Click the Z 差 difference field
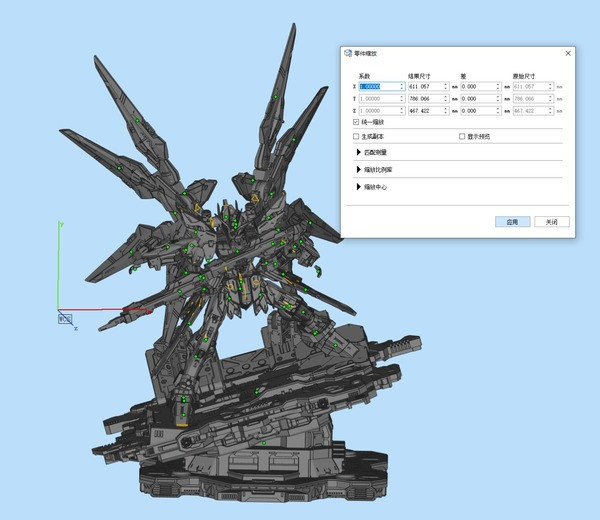The width and height of the screenshot is (600, 520). pos(477,111)
